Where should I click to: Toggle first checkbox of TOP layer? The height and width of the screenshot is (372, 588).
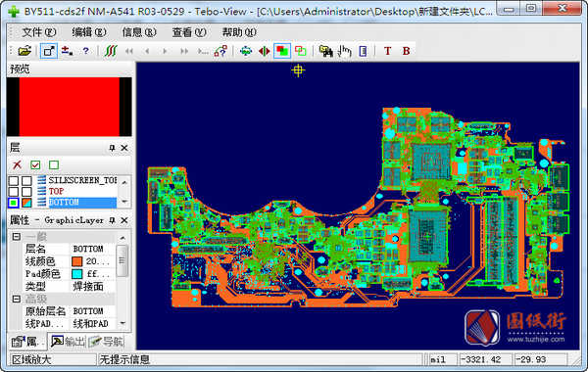[14, 192]
